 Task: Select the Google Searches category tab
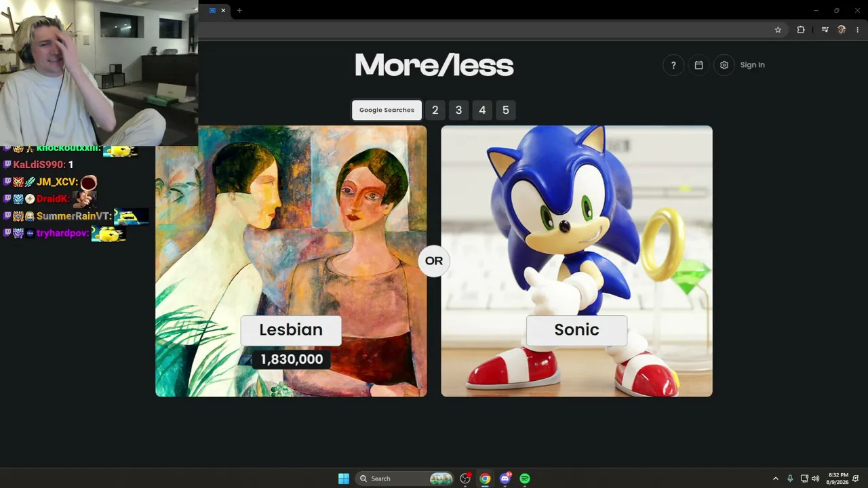(387, 110)
